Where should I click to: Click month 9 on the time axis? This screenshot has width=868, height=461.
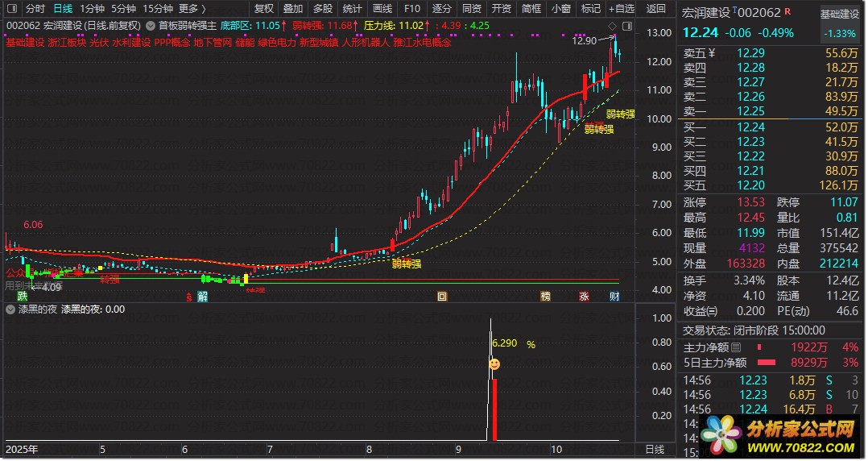(x=458, y=450)
